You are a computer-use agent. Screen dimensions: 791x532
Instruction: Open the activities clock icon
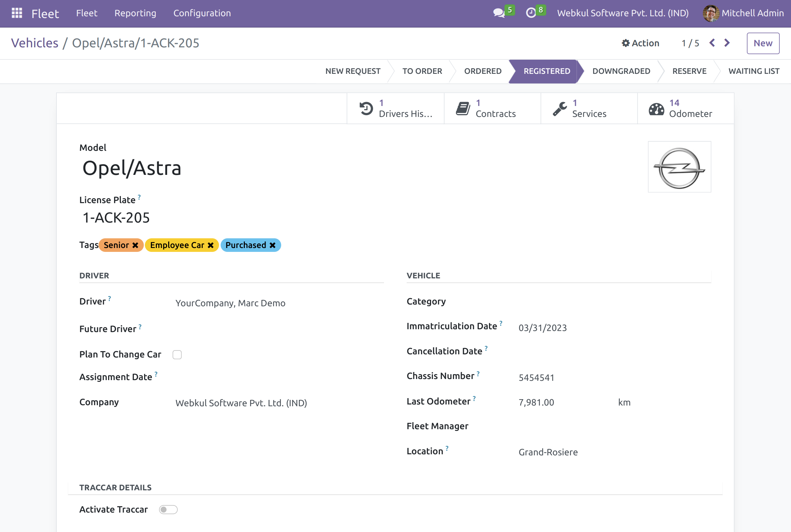point(531,13)
